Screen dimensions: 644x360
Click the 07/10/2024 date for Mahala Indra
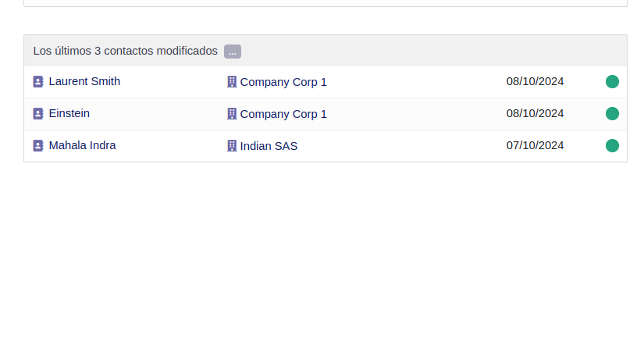click(x=535, y=145)
